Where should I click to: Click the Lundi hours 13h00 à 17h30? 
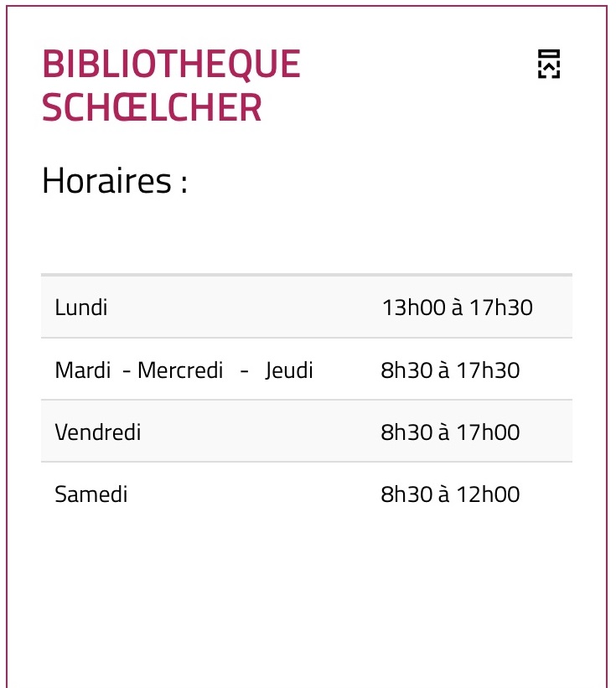(457, 308)
